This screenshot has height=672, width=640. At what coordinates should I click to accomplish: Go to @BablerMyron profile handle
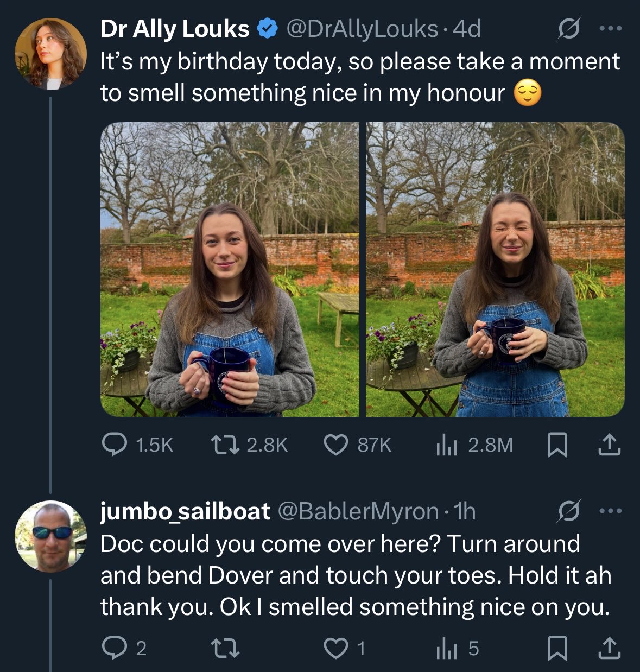(x=358, y=511)
